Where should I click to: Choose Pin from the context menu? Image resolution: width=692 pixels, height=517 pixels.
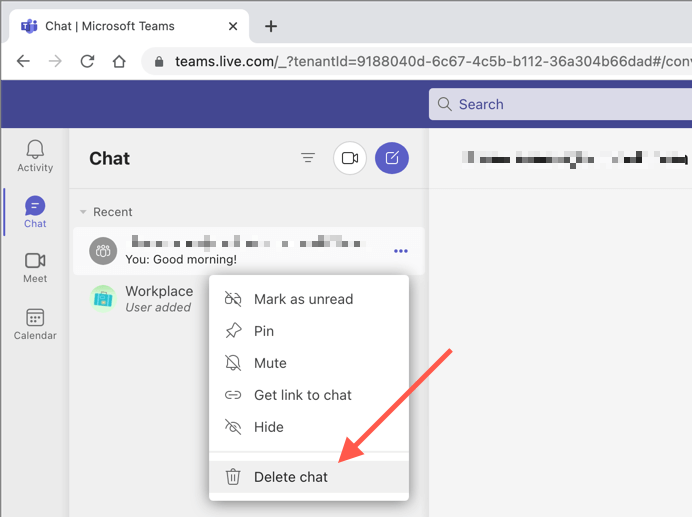pyautogui.click(x=309, y=331)
